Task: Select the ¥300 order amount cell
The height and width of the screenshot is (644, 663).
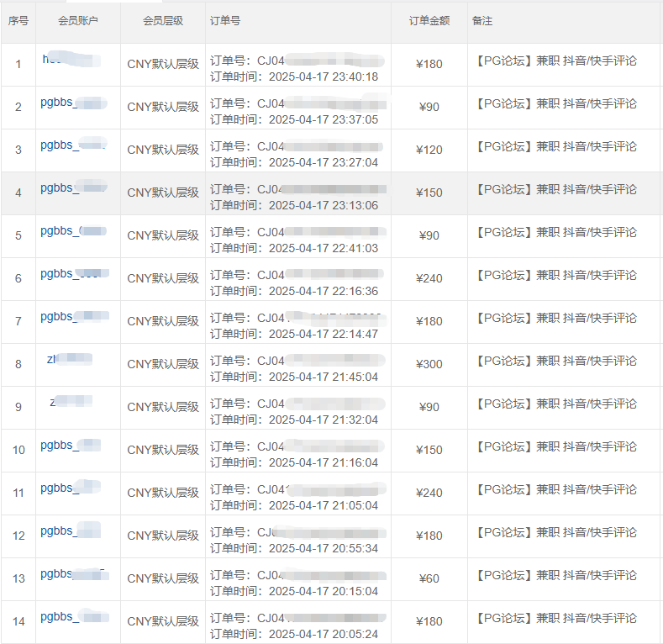Action: [429, 364]
